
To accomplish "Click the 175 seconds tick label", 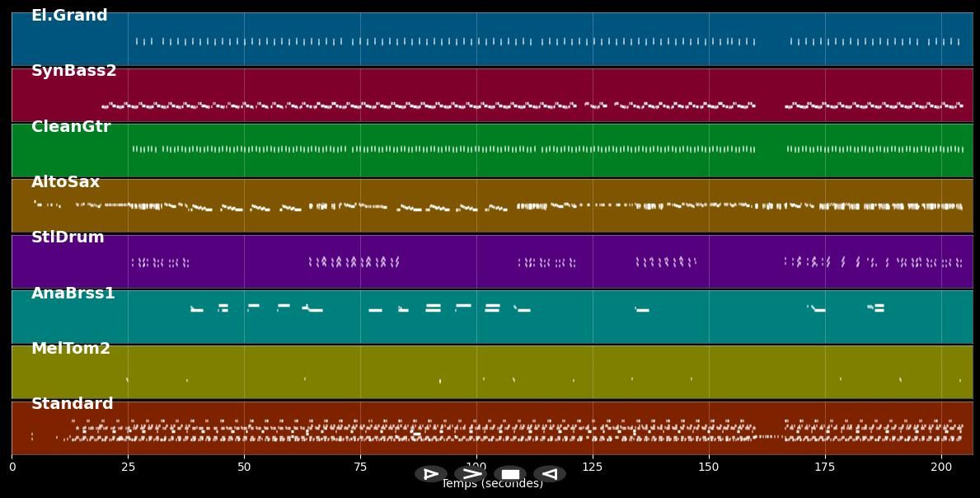I will tap(825, 467).
